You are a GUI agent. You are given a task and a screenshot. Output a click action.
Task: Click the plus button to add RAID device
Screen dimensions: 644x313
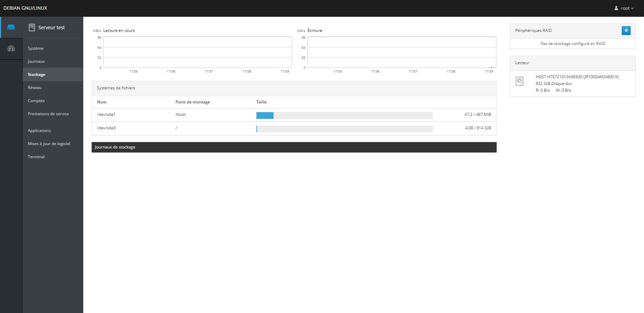click(626, 31)
